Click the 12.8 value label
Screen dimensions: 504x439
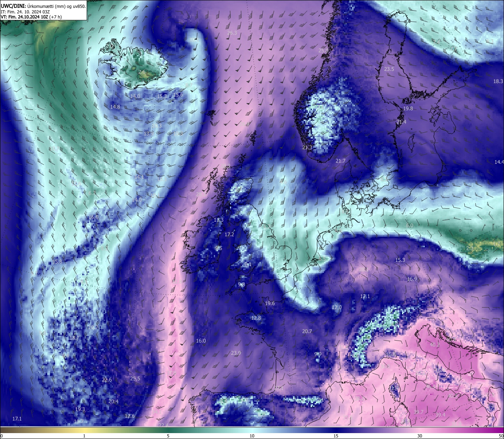pyautogui.click(x=256, y=318)
